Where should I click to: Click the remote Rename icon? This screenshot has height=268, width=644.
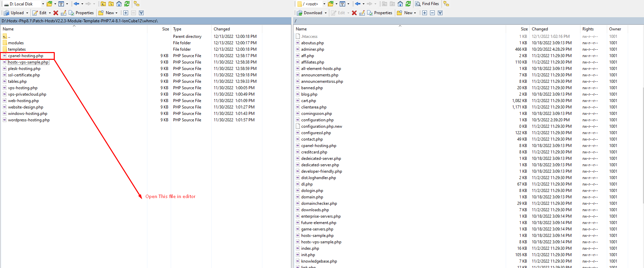[x=362, y=13]
